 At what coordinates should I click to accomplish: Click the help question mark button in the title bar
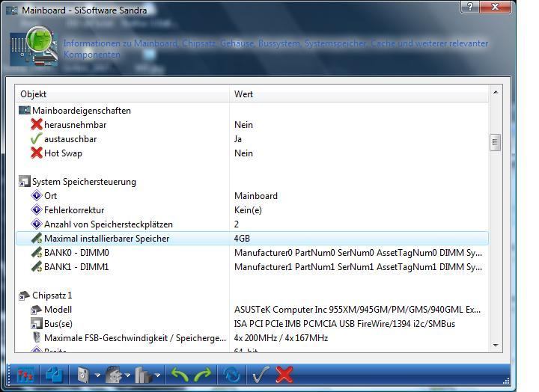tap(470, 7)
